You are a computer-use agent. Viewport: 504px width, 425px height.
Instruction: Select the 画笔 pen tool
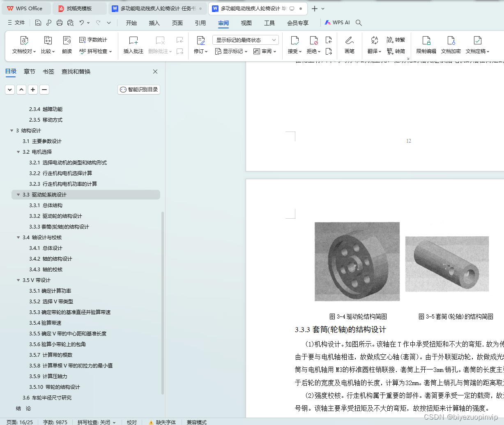point(350,45)
